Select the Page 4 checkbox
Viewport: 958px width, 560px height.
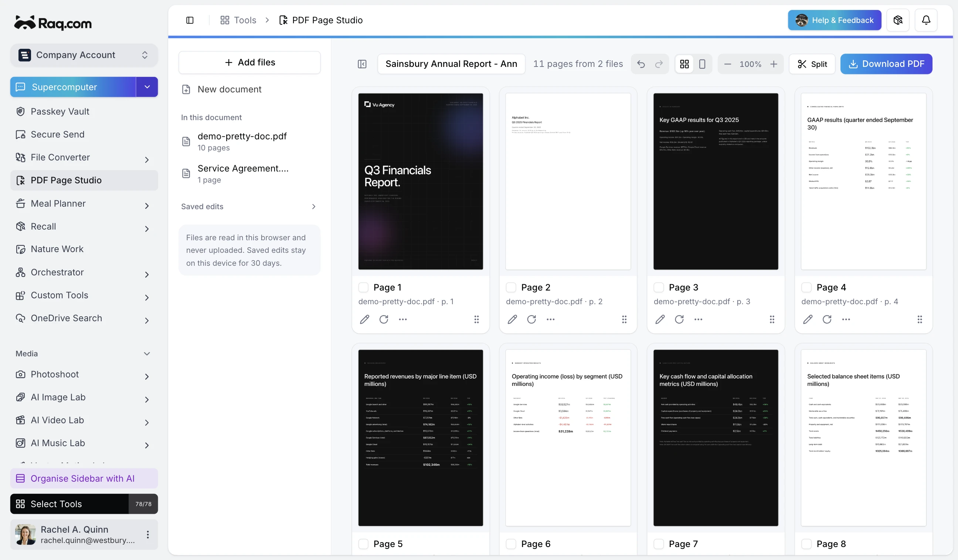click(x=806, y=288)
